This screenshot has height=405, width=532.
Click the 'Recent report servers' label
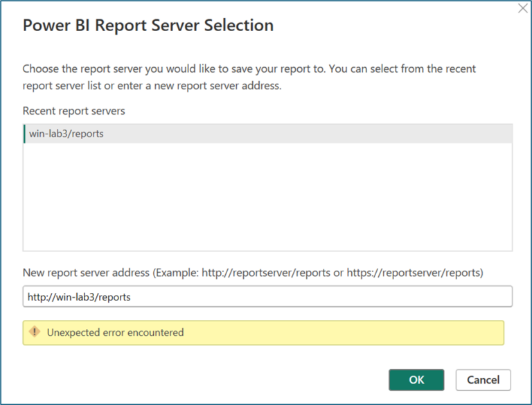coord(73,111)
